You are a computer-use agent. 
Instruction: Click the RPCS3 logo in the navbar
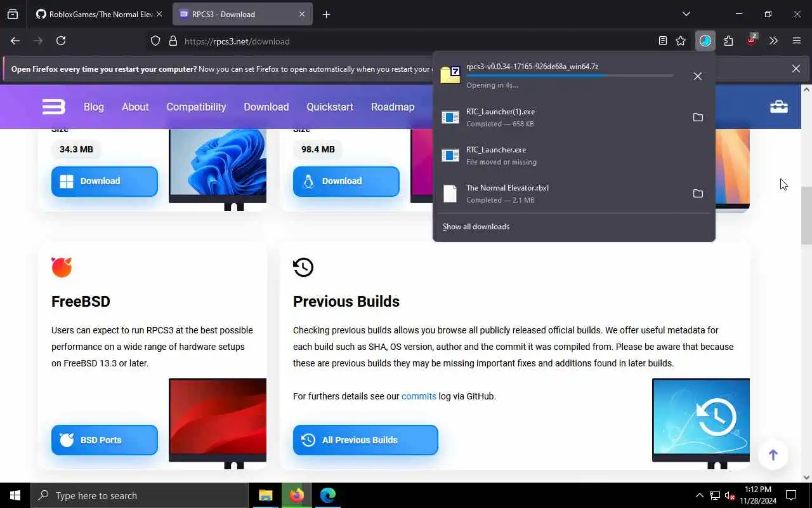pos(54,107)
